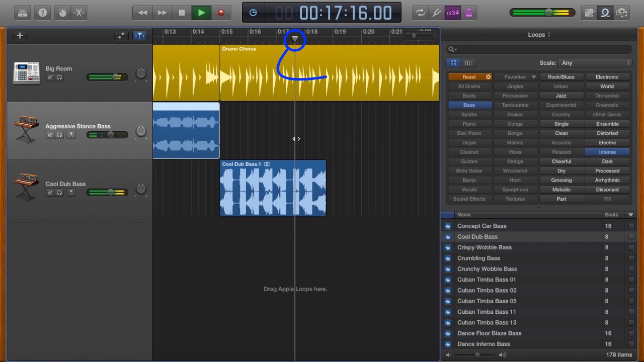Start recording with the red Record button
The height and width of the screenshot is (362, 644).
pyautogui.click(x=221, y=13)
